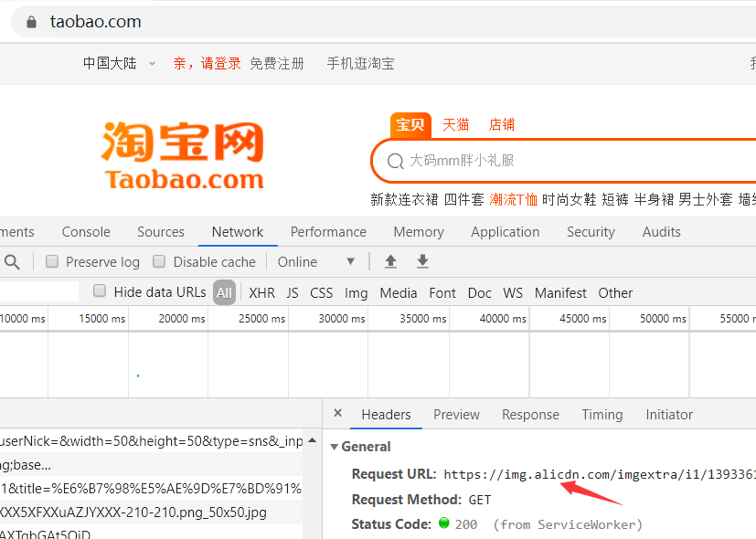Click the 时尚女鞋 hot keyword
Viewport: 756px width, 539px height.
(569, 199)
